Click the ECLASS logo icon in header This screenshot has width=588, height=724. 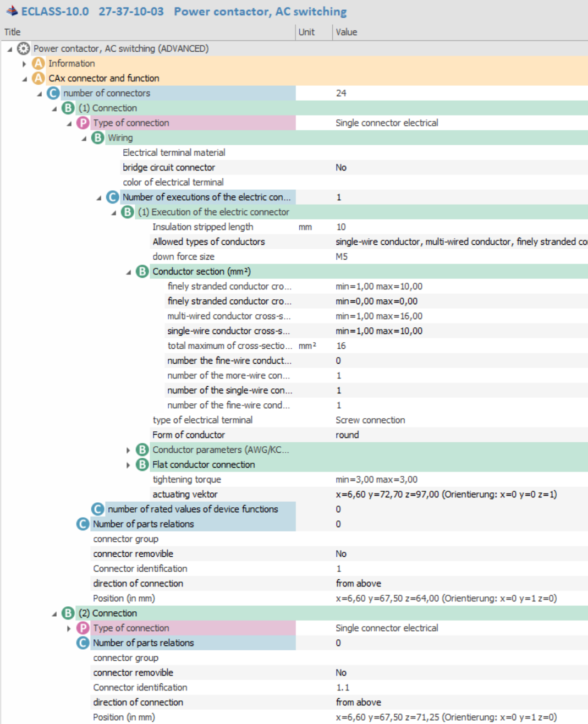[12, 11]
